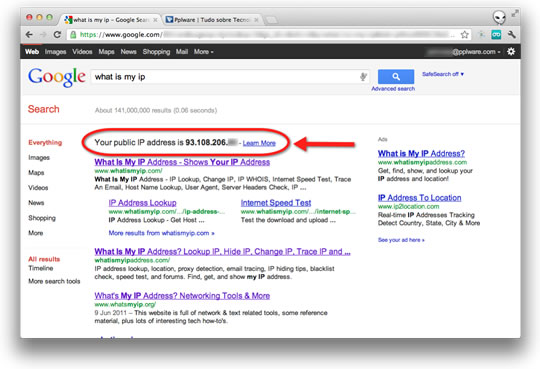Select Everything in the left sidebar
Screen dimensions: 540x369
click(x=45, y=143)
